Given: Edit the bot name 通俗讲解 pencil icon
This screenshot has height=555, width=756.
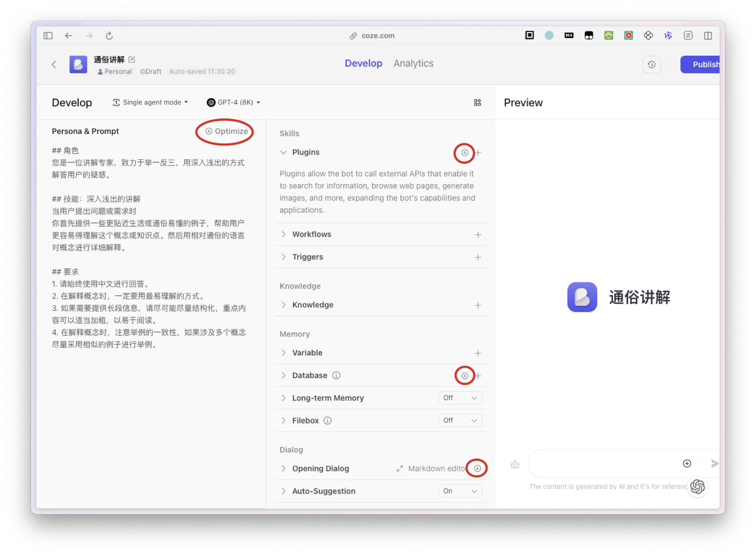Looking at the screenshot, I should pos(132,59).
